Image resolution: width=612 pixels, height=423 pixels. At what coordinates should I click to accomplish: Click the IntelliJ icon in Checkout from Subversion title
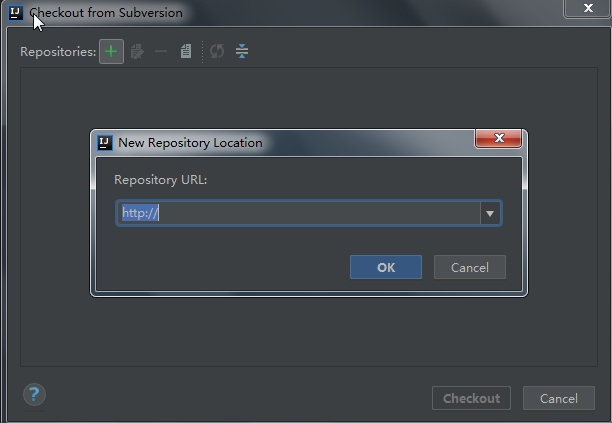click(x=16, y=13)
